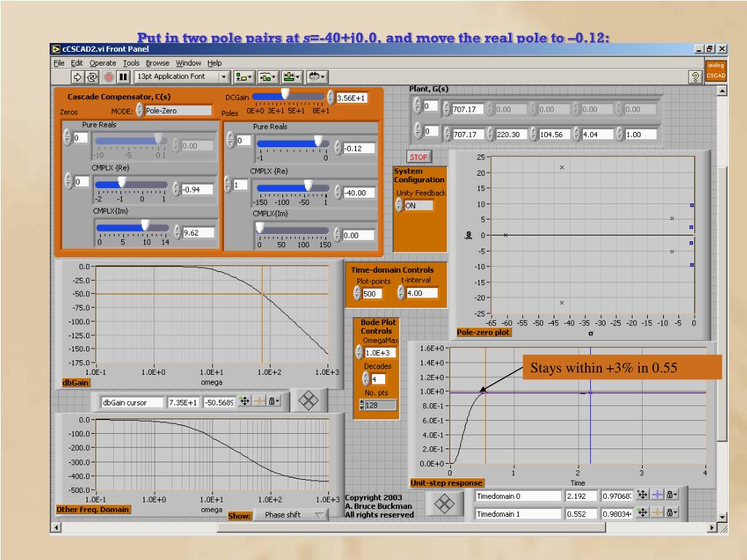This screenshot has height=560, width=747.
Task: Click Timedomain 1 cursor crosshair move icon
Action: click(642, 513)
